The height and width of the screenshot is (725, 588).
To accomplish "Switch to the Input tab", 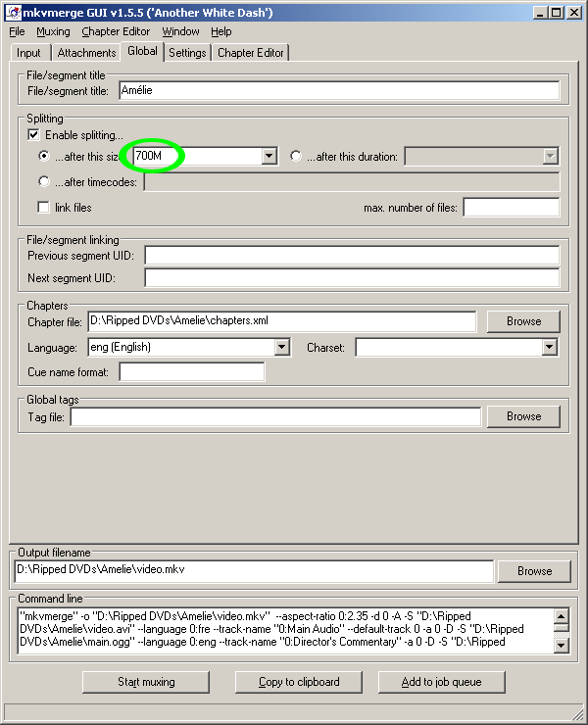I will tap(28, 53).
